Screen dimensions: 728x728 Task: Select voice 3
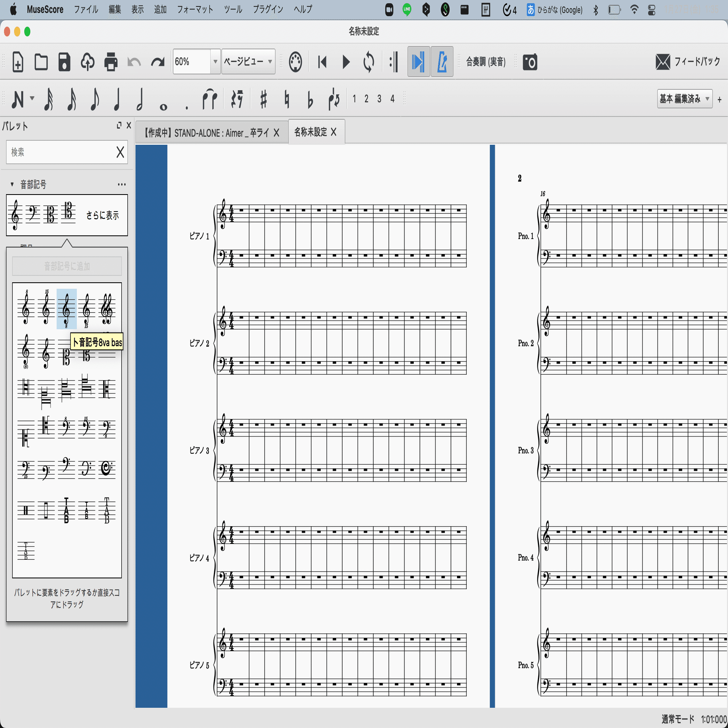pyautogui.click(x=379, y=99)
